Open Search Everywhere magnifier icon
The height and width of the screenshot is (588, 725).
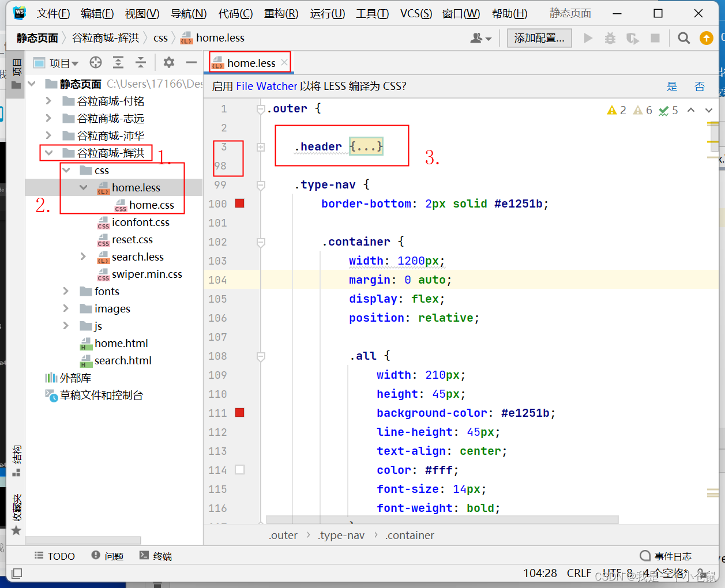[x=684, y=38]
